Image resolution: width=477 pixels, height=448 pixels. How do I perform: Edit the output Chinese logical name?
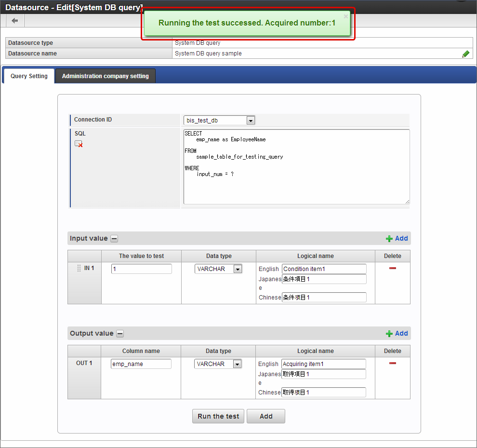click(323, 392)
